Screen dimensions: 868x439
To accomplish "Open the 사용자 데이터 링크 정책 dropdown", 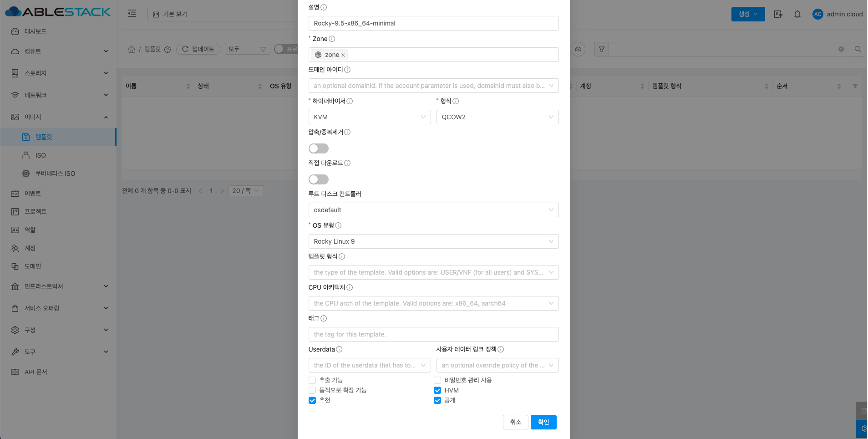I will (497, 365).
